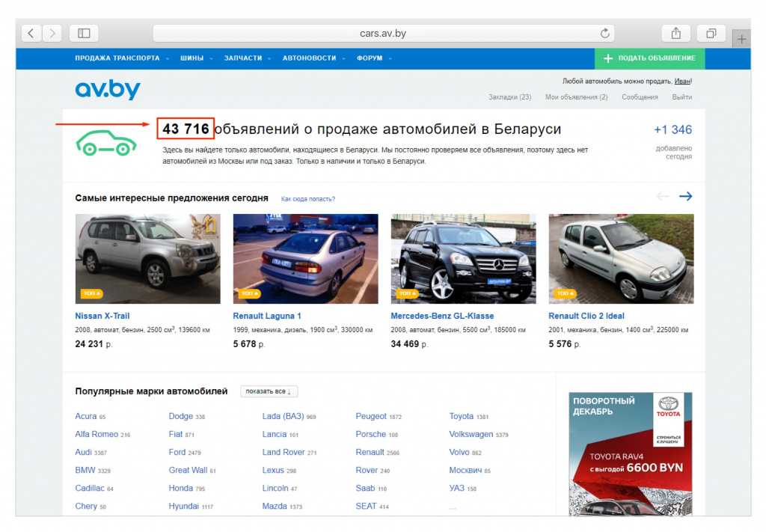Select the Audi brand
The height and width of the screenshot is (532, 766).
(x=83, y=453)
